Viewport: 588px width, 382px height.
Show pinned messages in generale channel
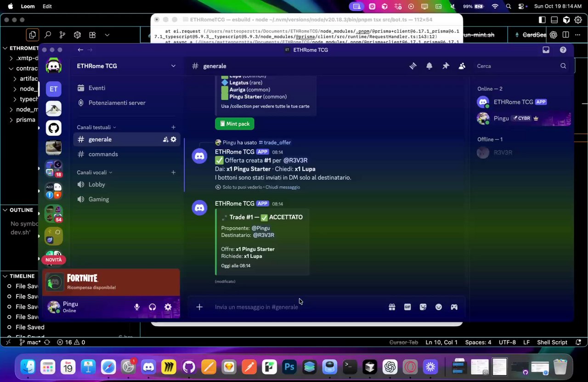(446, 66)
